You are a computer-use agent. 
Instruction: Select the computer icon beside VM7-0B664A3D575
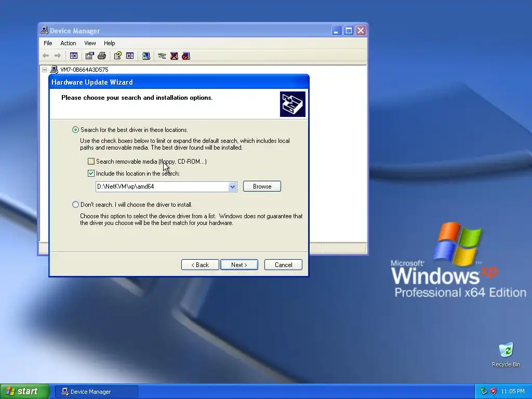tap(54, 70)
